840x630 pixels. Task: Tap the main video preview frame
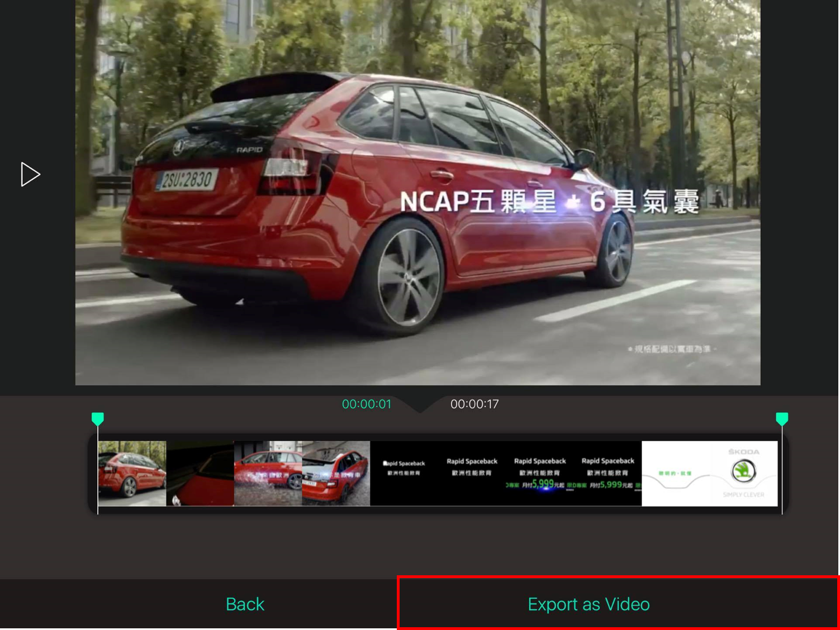point(418,192)
